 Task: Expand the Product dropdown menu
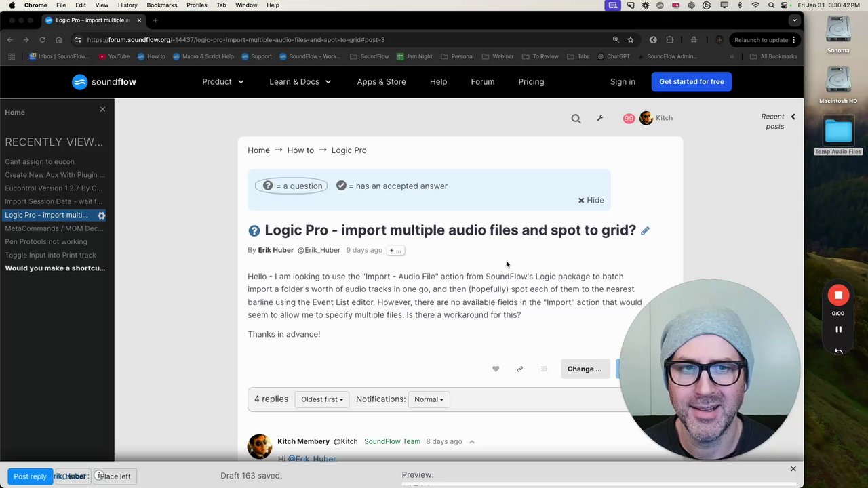[222, 82]
